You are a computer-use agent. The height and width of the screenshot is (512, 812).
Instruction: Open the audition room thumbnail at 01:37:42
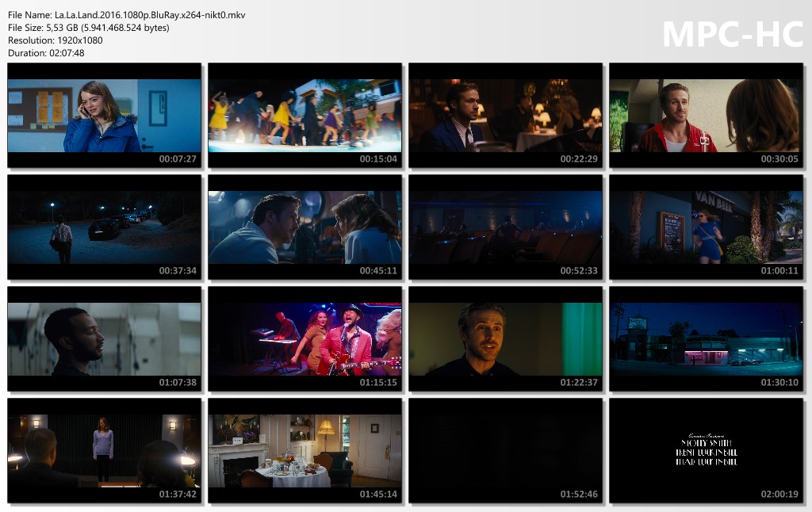pos(105,450)
